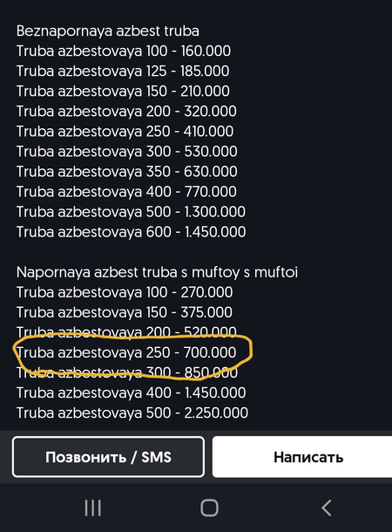The width and height of the screenshot is (392, 532).
Task: Select Truba azbestovaya 300 - 530.000 line
Action: (126, 152)
